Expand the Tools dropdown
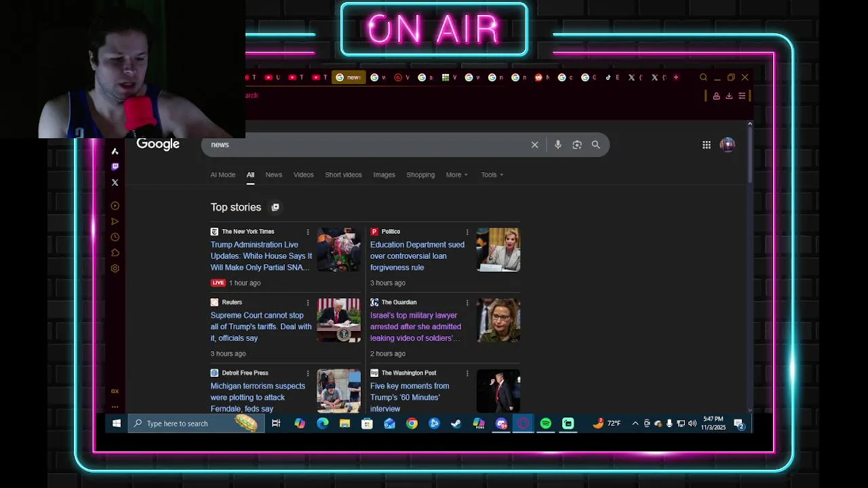 (492, 175)
